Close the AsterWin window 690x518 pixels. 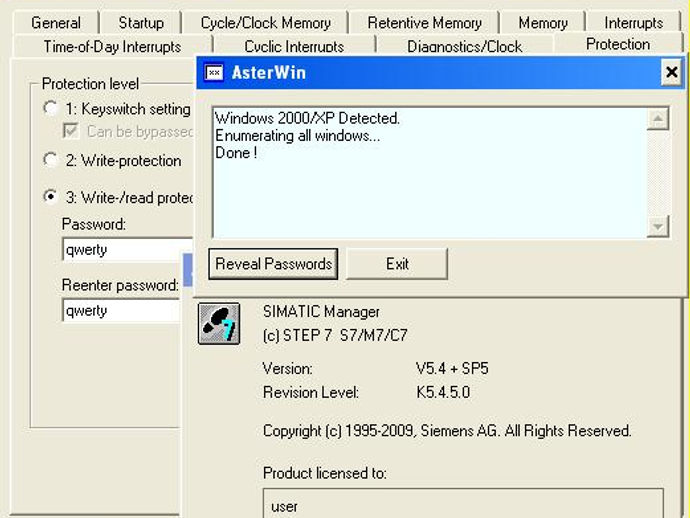coord(671,72)
